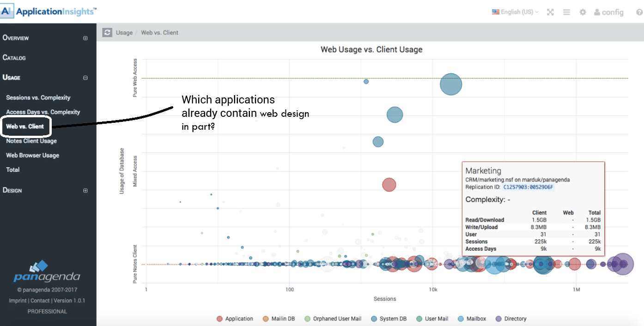644x326 pixels.
Task: Select Sessions vs. Complexity menu item
Action: click(38, 97)
